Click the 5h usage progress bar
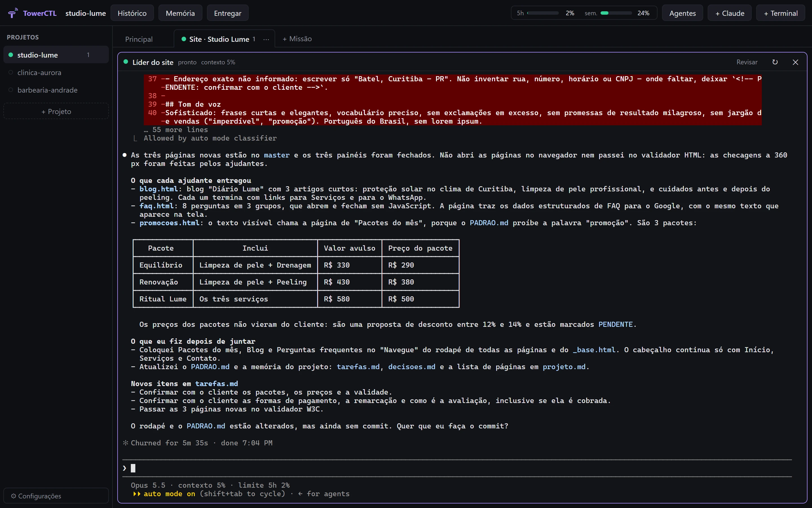The width and height of the screenshot is (812, 508). click(542, 13)
